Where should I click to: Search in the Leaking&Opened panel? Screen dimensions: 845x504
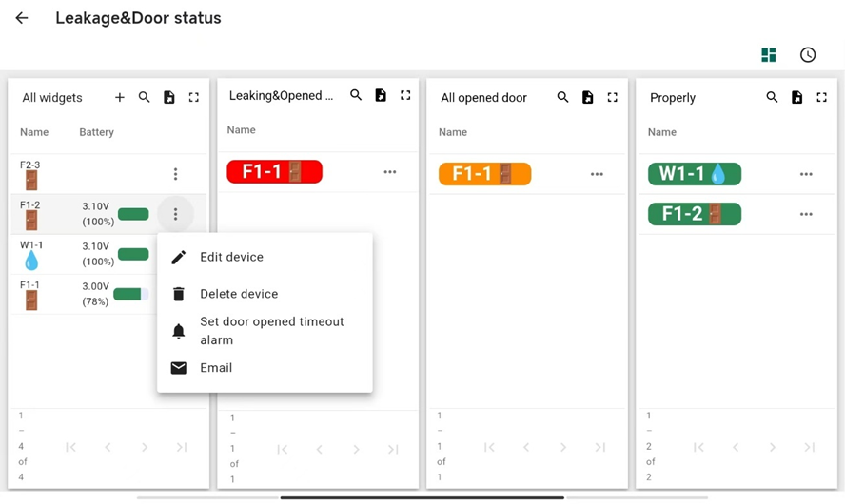356,95
